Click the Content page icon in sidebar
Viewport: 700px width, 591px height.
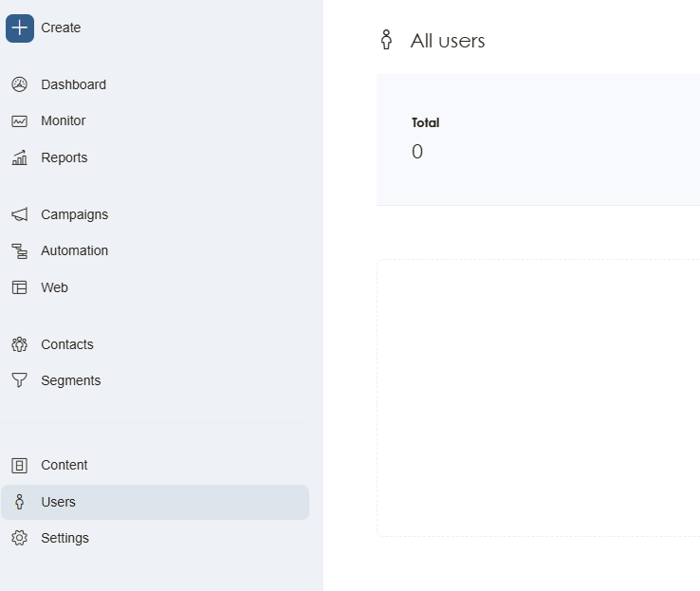click(x=19, y=465)
